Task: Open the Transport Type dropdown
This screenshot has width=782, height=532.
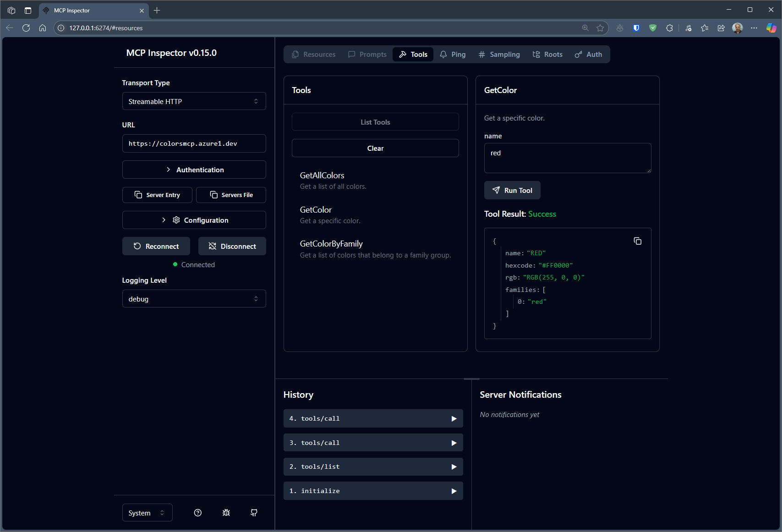Action: tap(194, 101)
